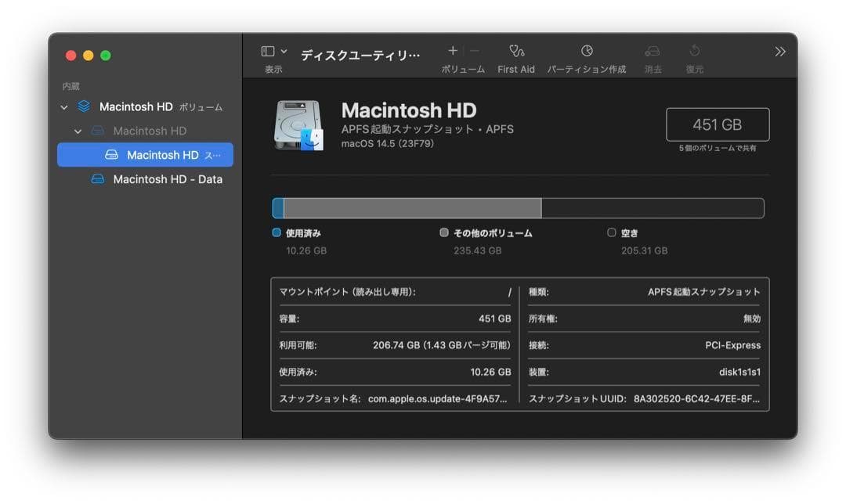Image resolution: width=846 pixels, height=504 pixels.
Task: Click the storage usage bar
Action: tap(519, 207)
